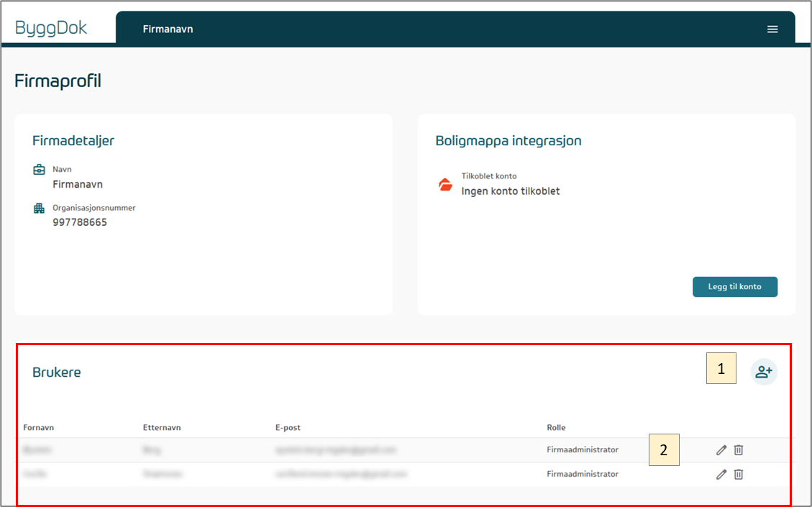Click the Rolle column header
This screenshot has height=507, width=812.
pos(556,427)
